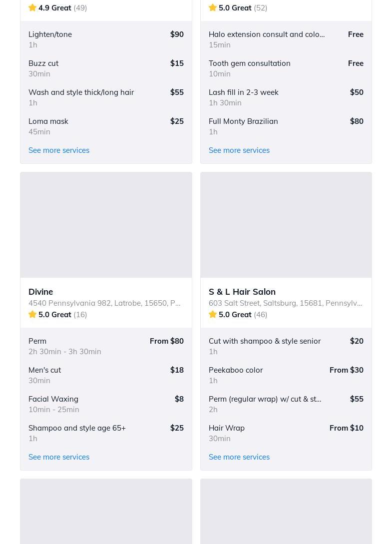Select the Peekaboo color service

(286, 375)
